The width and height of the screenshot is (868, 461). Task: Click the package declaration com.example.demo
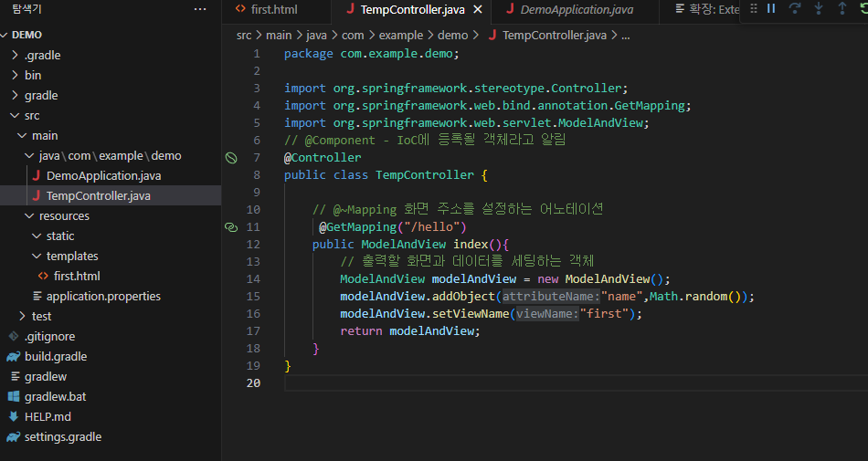tap(397, 54)
